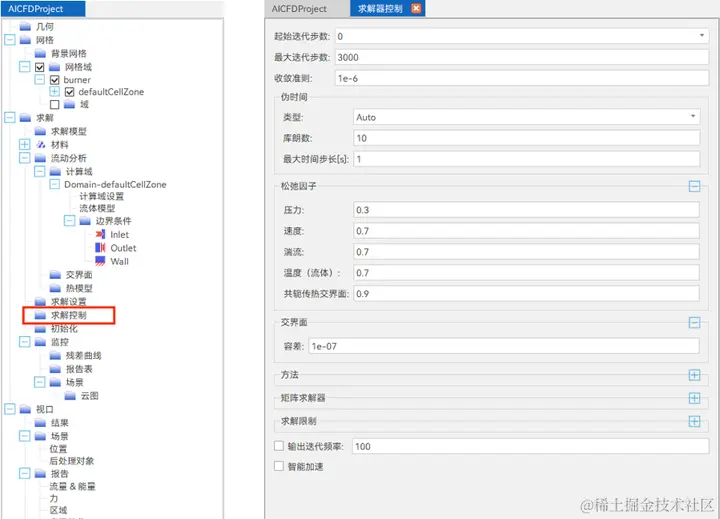The image size is (720, 519).
Task: Toggle the burner checkbox
Action: pos(55,80)
